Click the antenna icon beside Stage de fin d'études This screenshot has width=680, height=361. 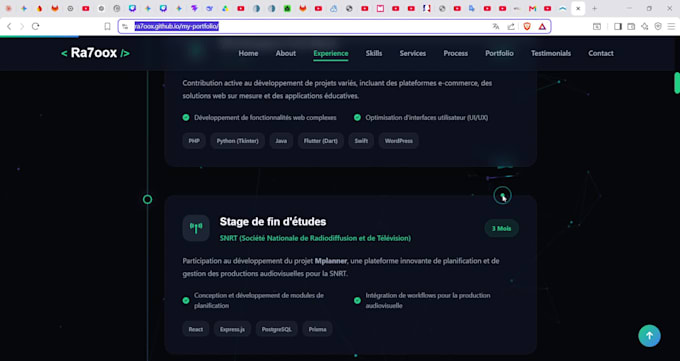[x=196, y=228]
